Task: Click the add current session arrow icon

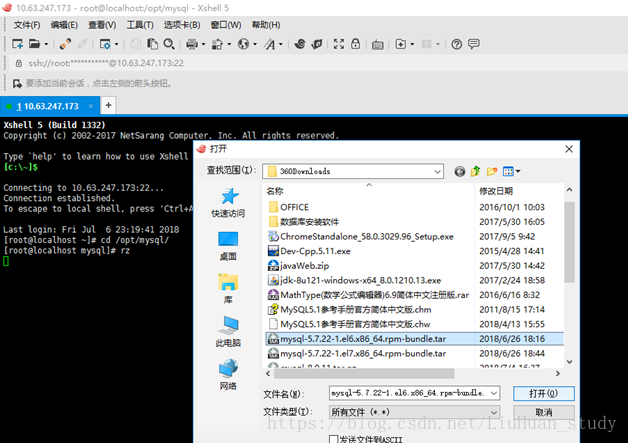Action: [17, 83]
